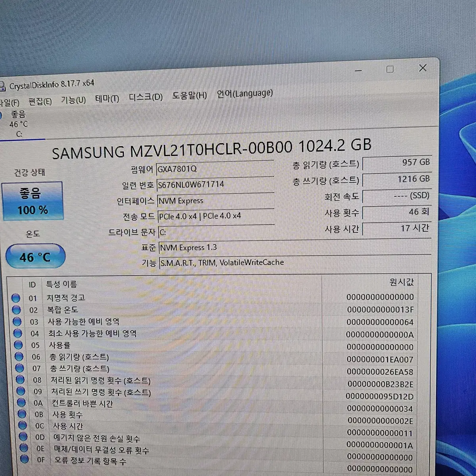Click status icon for 처리된 읽기 명령 횟수 row
The height and width of the screenshot is (476, 476).
coord(21,380)
